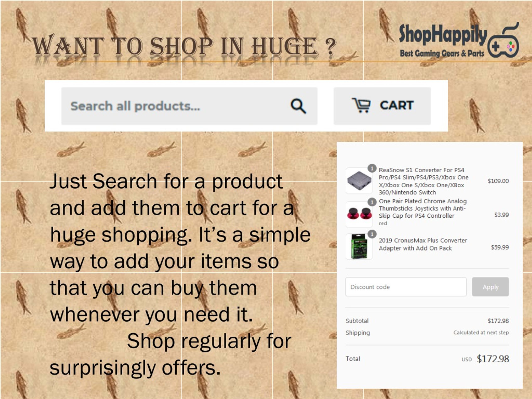Click into the Search all products field
Viewport: 532px width, 399px height.
[x=189, y=106]
